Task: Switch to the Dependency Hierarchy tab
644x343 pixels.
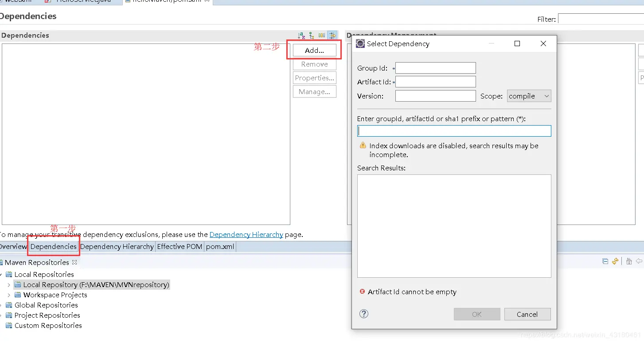Action: [117, 246]
